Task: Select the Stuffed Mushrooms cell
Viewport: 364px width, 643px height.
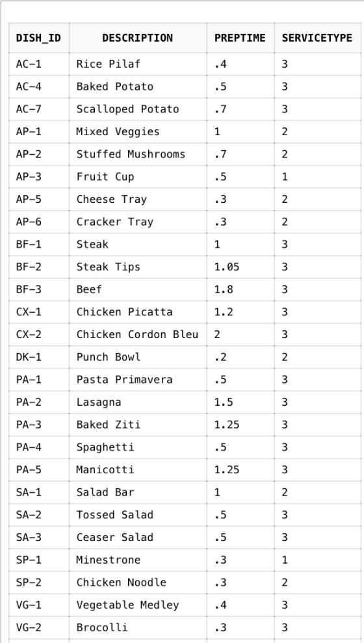Action: click(x=138, y=154)
